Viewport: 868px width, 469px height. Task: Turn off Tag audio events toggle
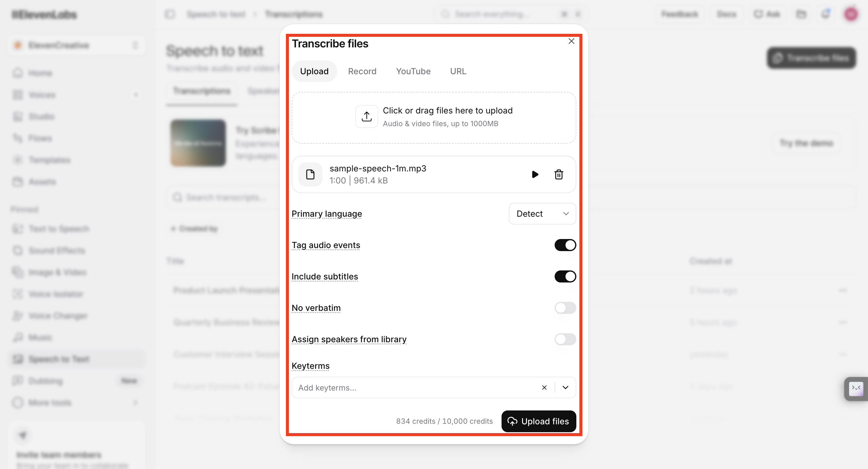point(565,245)
